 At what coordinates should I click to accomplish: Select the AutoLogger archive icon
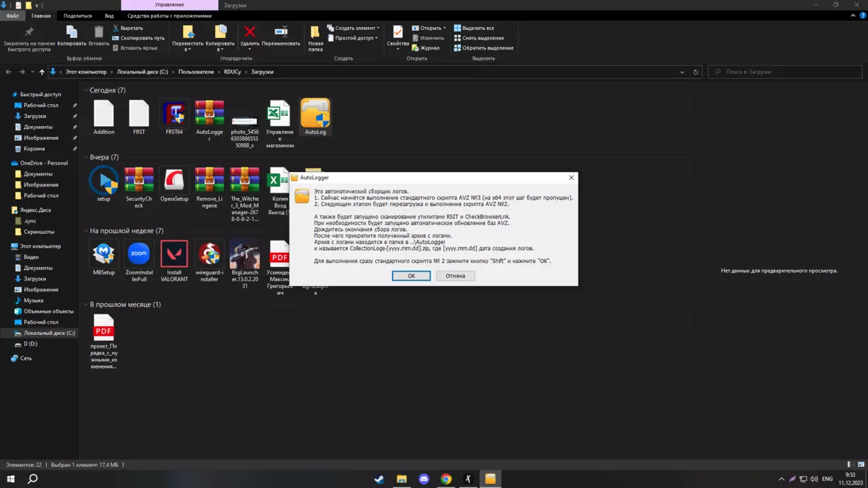[x=210, y=113]
